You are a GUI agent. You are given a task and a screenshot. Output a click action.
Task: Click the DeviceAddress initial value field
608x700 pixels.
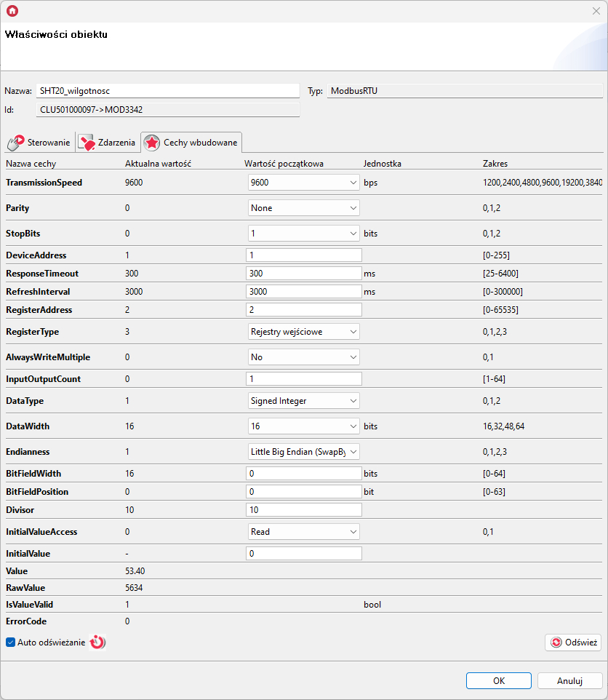point(303,255)
